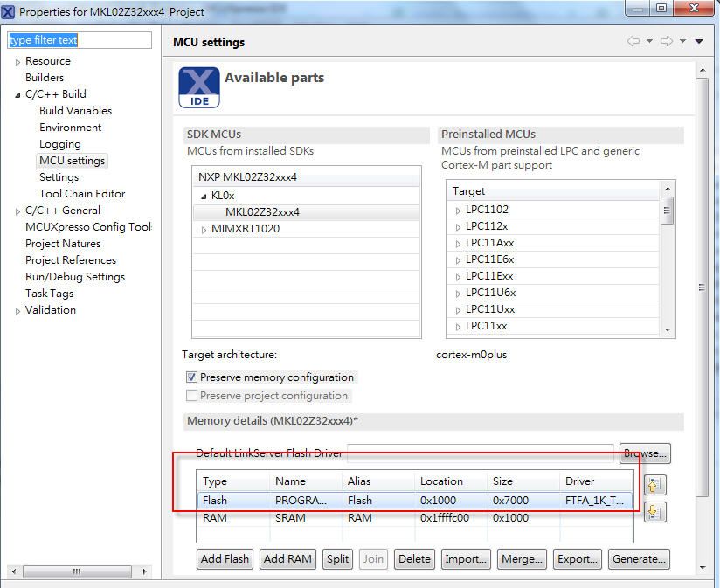This screenshot has width=720, height=588.
Task: Expand the LPC11E6x target entry
Action: tap(458, 260)
